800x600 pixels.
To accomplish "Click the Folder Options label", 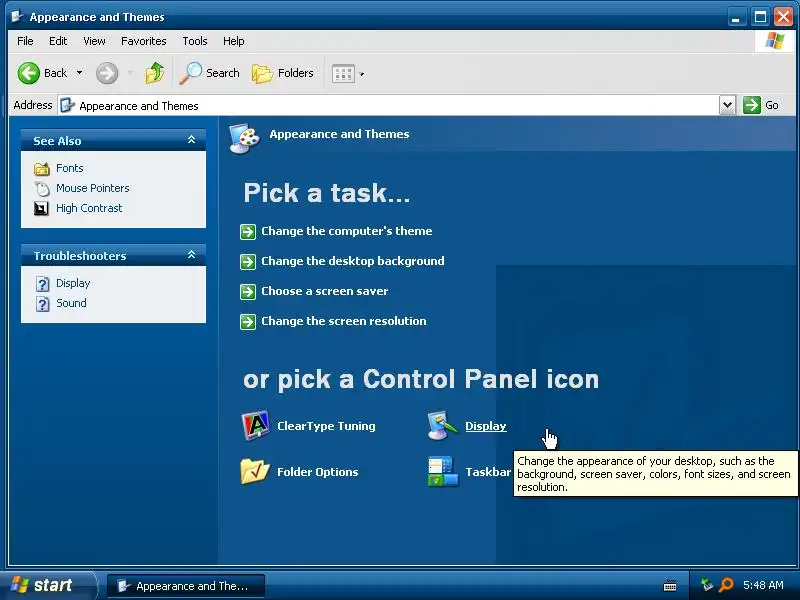I will pos(317,472).
